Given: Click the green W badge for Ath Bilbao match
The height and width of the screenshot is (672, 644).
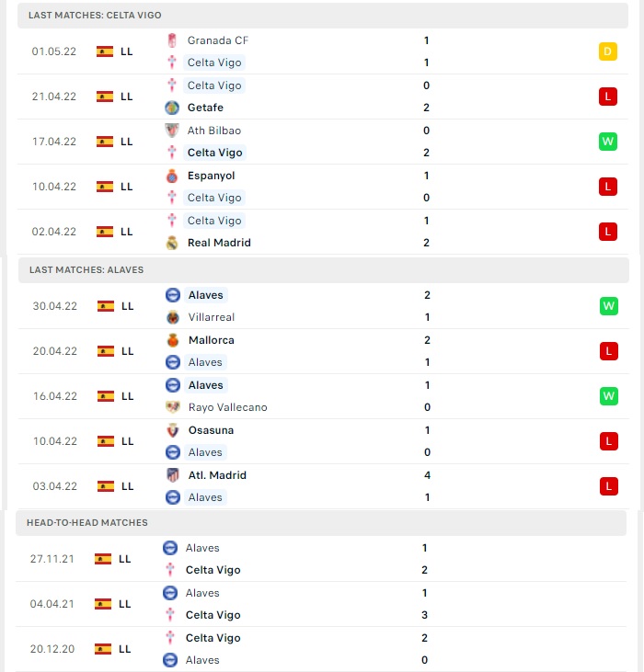Looking at the screenshot, I should point(607,142).
